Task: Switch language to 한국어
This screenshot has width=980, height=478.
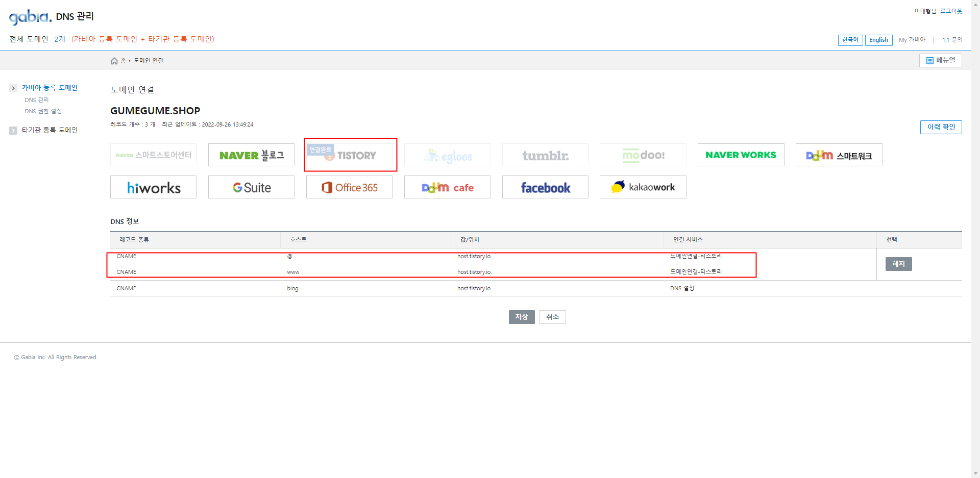Action: coord(850,40)
